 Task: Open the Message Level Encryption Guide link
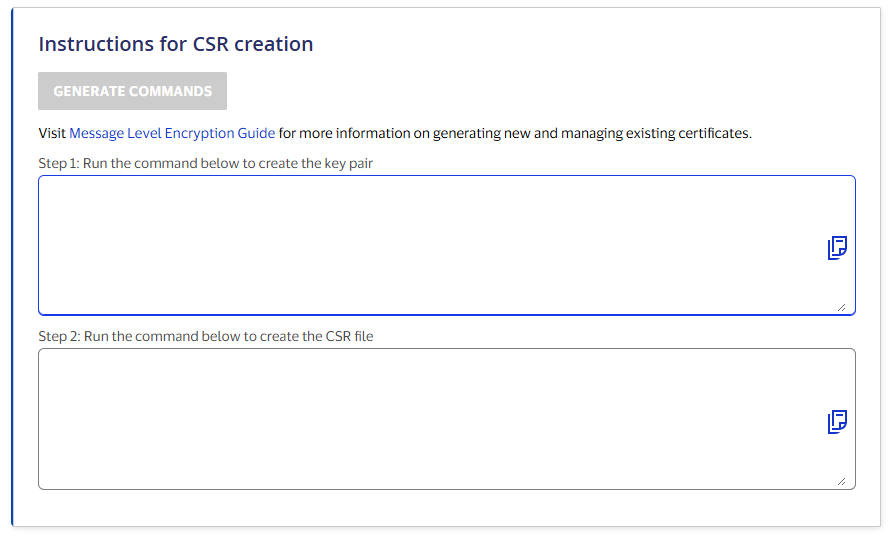[172, 133]
